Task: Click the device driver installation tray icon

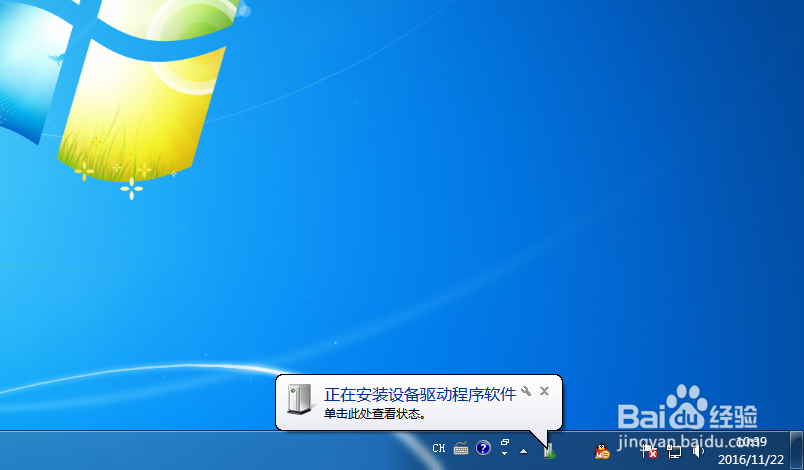Action: point(549,451)
